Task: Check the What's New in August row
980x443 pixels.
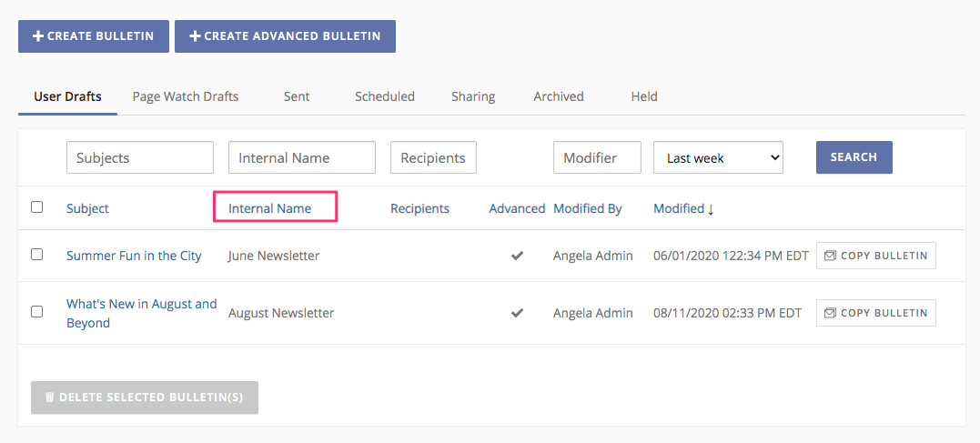Action: coord(37,311)
